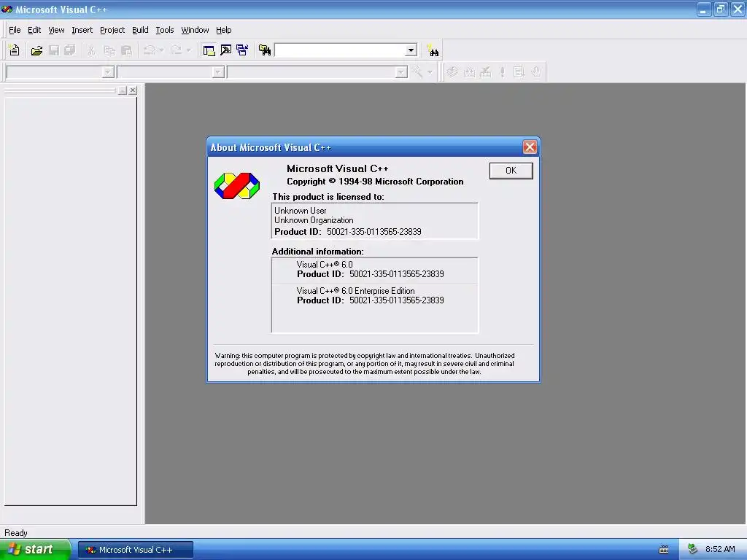This screenshot has height=560, width=747.
Task: Click the Undo arrow icon
Action: point(149,50)
